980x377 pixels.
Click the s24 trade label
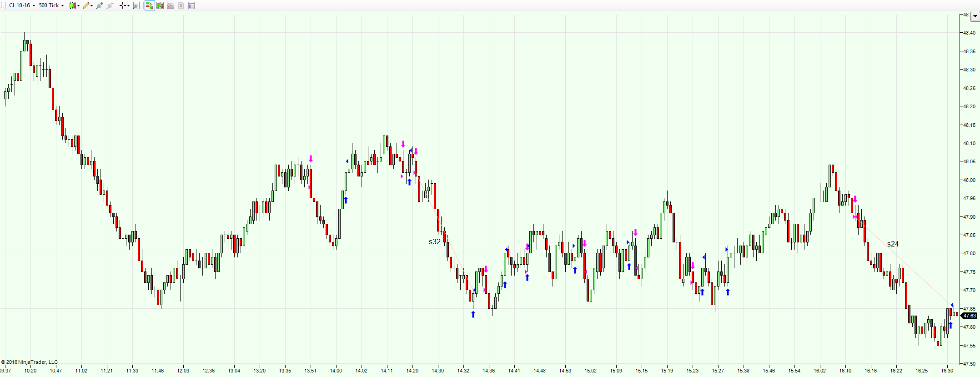pyautogui.click(x=893, y=244)
